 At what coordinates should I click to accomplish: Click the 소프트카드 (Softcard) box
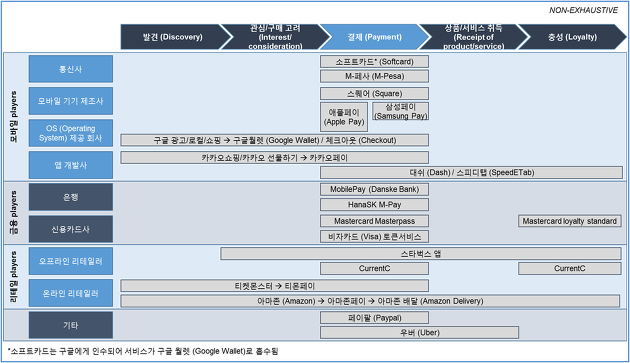tap(374, 62)
